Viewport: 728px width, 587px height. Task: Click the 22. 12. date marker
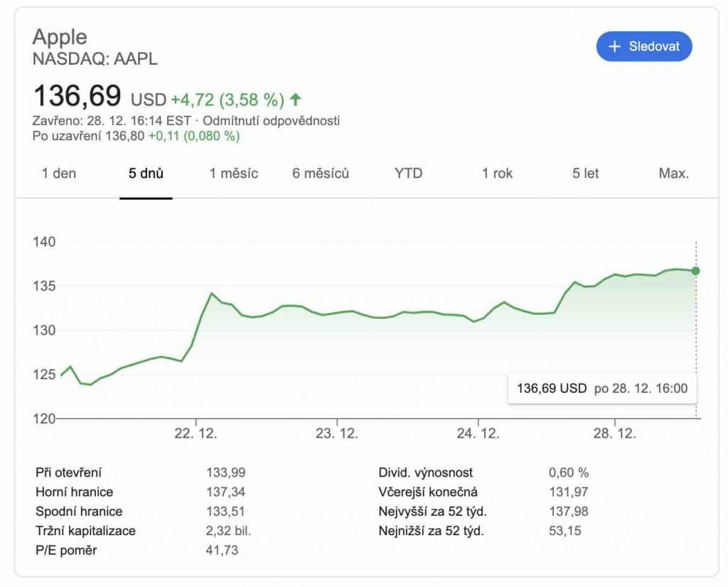(x=196, y=433)
